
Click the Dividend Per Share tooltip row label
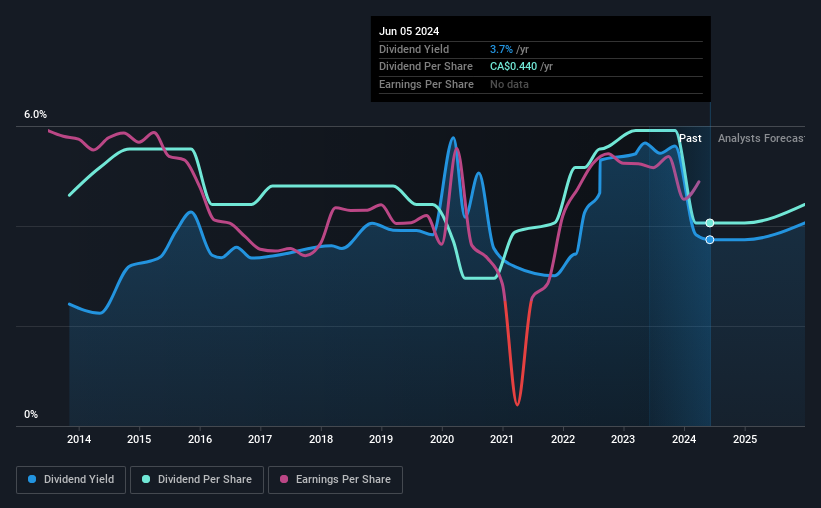click(426, 67)
